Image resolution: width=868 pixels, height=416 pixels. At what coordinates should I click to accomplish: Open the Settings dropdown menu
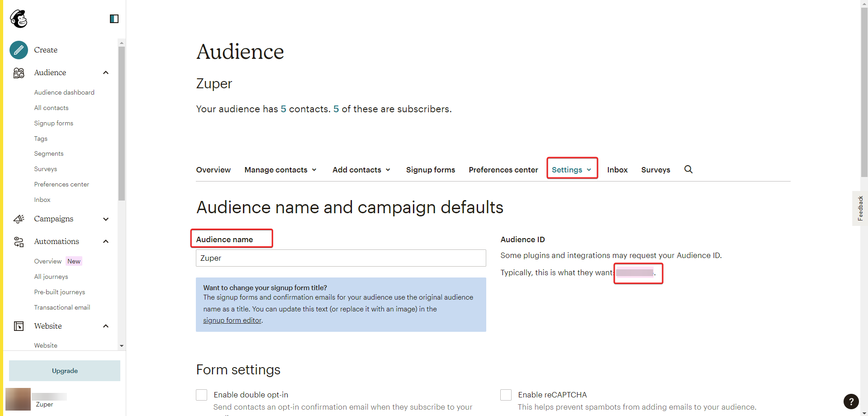572,170
